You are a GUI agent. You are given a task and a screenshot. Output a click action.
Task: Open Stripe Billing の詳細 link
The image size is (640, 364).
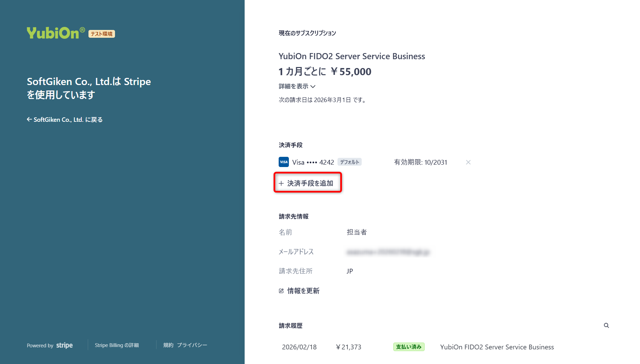pos(117,345)
